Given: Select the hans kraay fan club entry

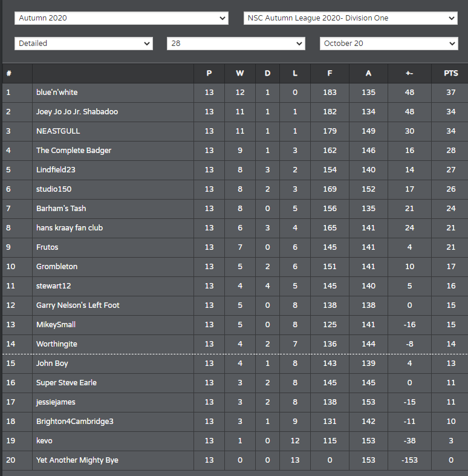Looking at the screenshot, I should (x=70, y=227).
